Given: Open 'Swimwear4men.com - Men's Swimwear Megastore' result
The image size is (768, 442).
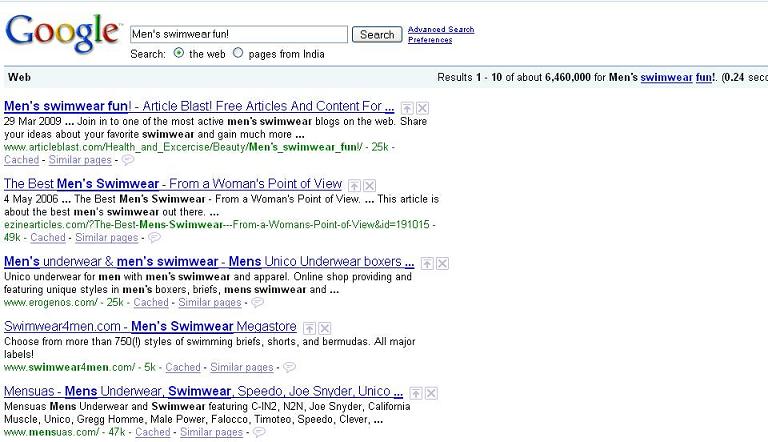Looking at the screenshot, I should [150, 326].
